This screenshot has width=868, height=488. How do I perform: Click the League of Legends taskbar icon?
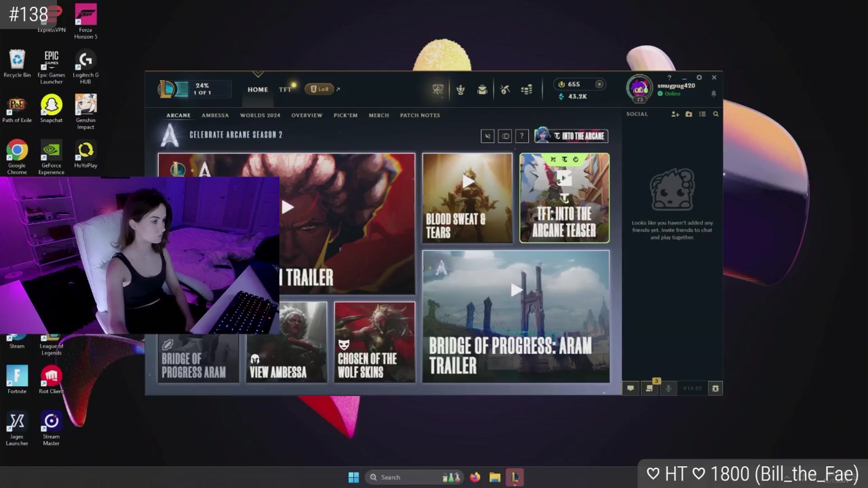tap(515, 477)
